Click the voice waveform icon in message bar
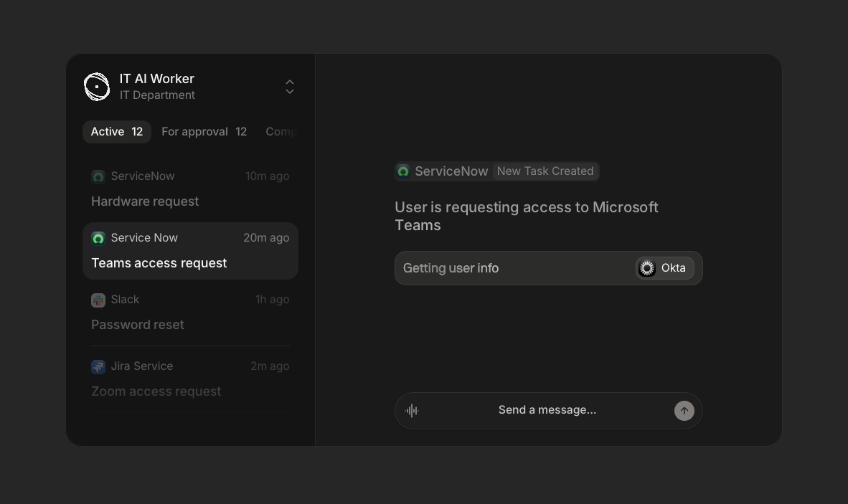The width and height of the screenshot is (848, 504). 412,411
